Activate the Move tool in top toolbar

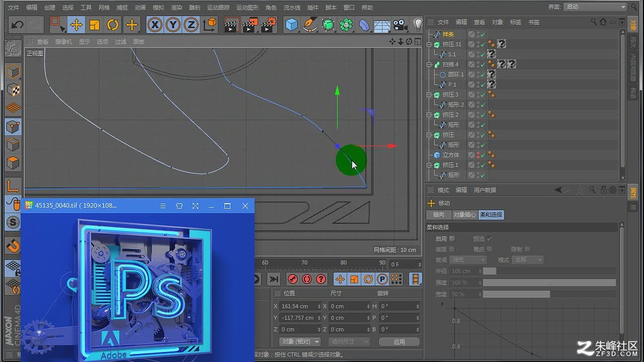(76, 25)
